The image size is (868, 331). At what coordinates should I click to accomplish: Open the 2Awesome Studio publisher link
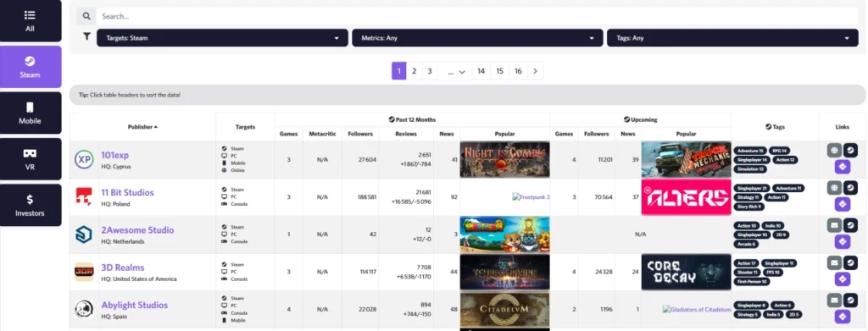click(x=137, y=230)
